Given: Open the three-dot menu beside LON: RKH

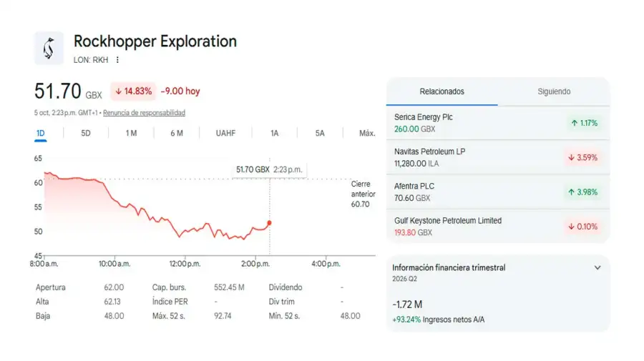Looking at the screenshot, I should click(x=117, y=60).
